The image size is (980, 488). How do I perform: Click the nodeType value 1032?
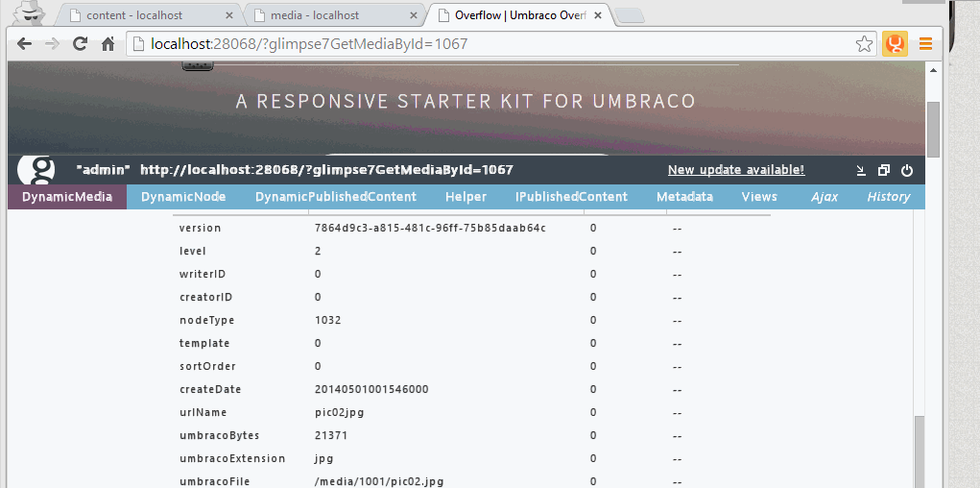(x=328, y=320)
